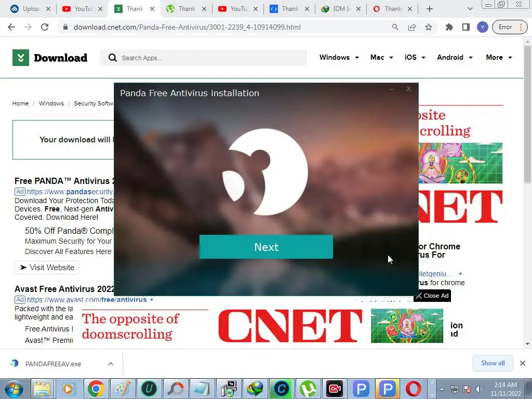
Task: Open the Opera browser taskbar icon
Action: (414, 389)
